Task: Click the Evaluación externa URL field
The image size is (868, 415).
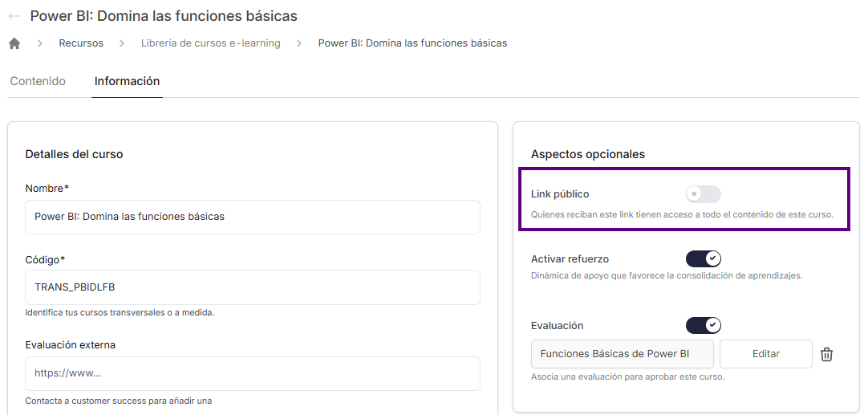Action: [253, 373]
